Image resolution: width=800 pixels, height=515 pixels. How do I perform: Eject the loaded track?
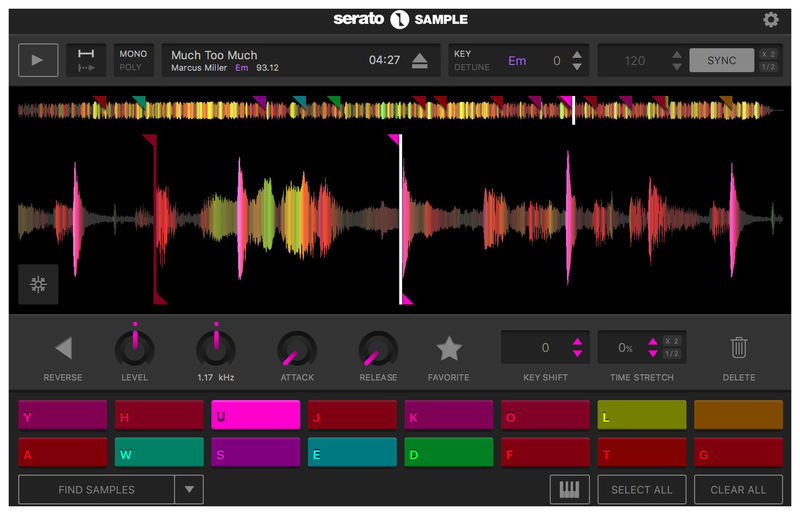click(x=419, y=61)
